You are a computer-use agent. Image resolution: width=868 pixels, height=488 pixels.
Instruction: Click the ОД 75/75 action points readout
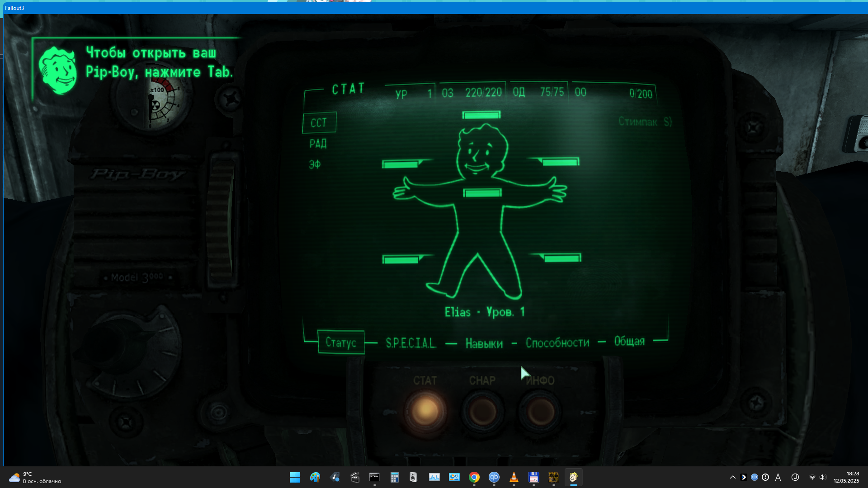coord(538,92)
